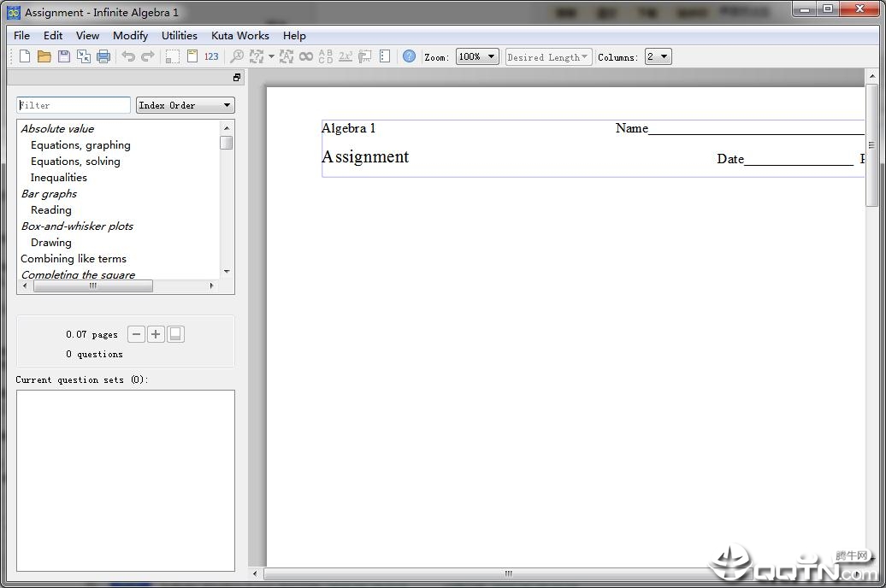This screenshot has height=588, width=886.
Task: Click the infinity symbol toolbar icon
Action: 305,56
